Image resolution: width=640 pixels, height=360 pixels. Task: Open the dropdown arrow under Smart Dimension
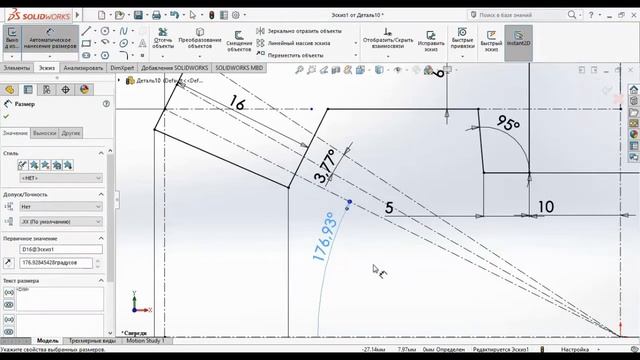pyautogui.click(x=50, y=56)
